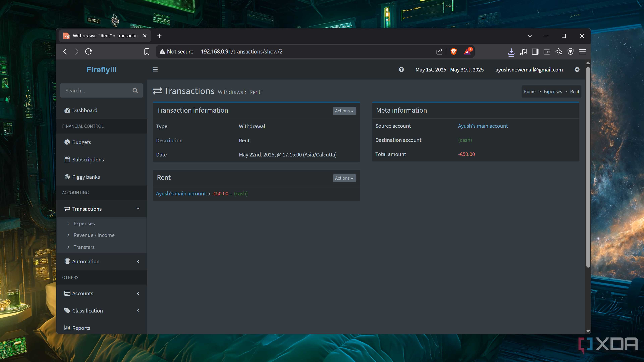Reload the page
644x362 pixels.
89,51
